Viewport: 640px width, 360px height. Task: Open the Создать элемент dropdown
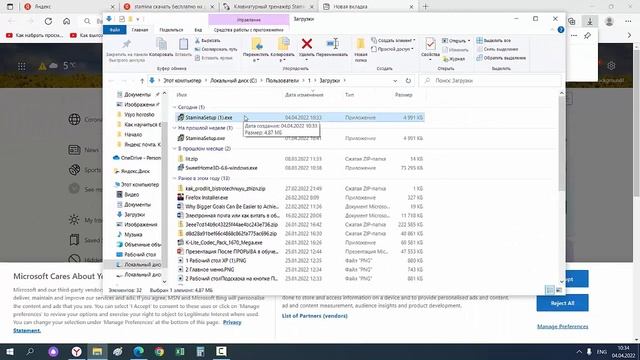(x=393, y=40)
